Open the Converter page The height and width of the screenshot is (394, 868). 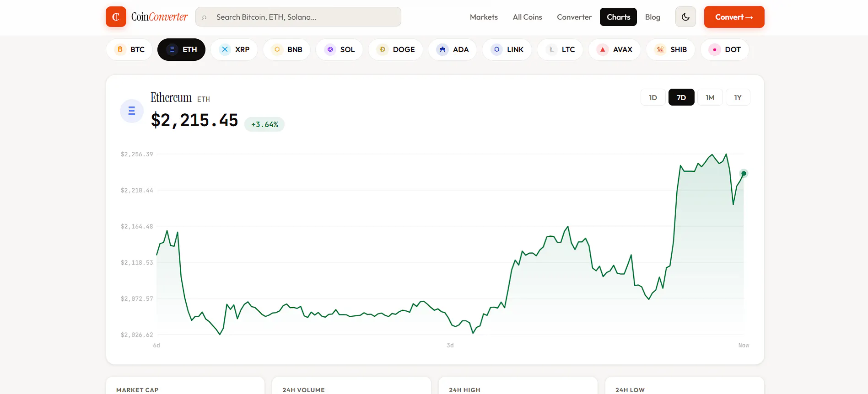[574, 17]
